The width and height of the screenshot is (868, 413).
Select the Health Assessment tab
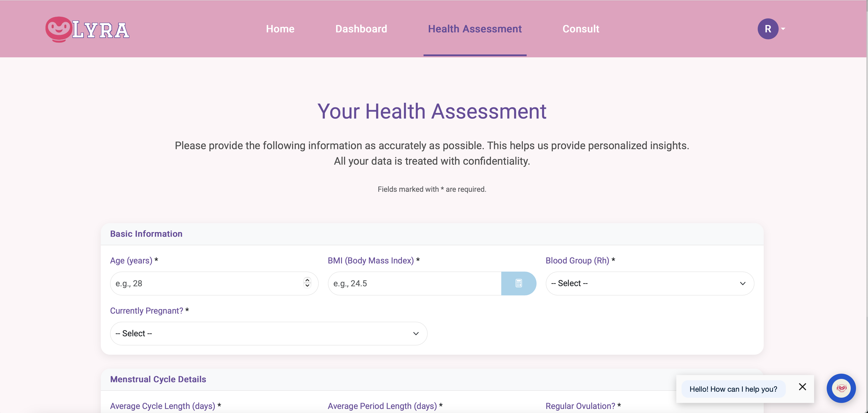475,29
